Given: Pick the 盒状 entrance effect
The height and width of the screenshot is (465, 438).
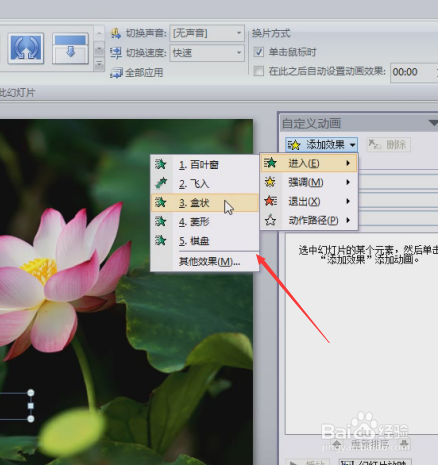Looking at the screenshot, I should (x=205, y=203).
